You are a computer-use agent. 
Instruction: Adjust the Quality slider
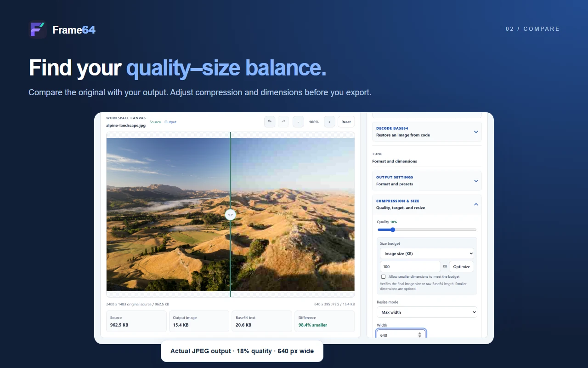point(427,230)
